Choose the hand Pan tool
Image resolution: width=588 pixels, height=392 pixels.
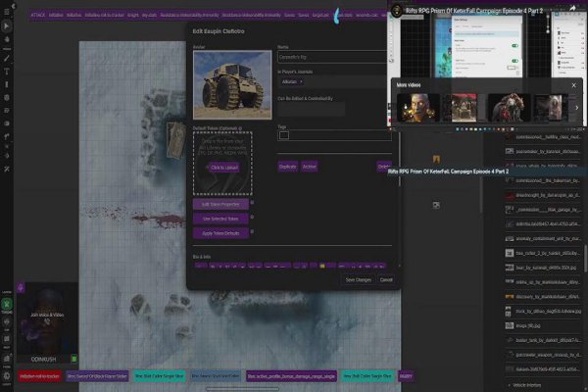[x=7, y=39]
